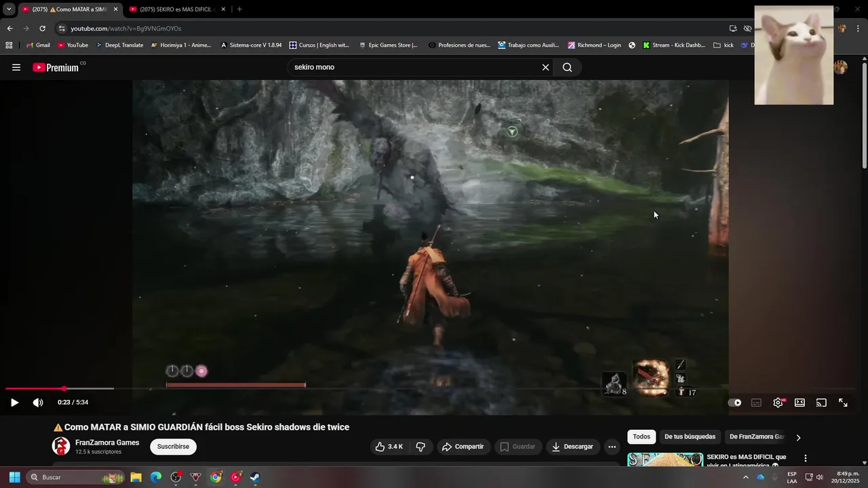This screenshot has width=868, height=488.
Task: Open the YouTube bookmark
Action: pyautogui.click(x=73, y=45)
